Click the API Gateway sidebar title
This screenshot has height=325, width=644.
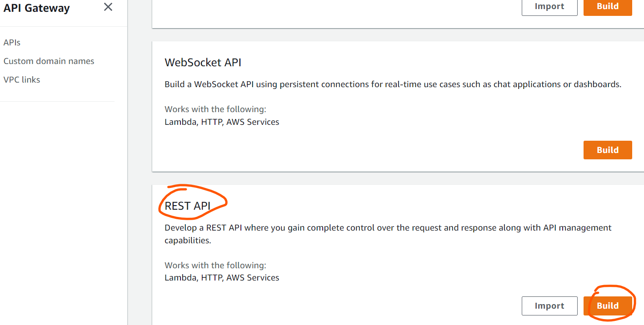click(37, 8)
